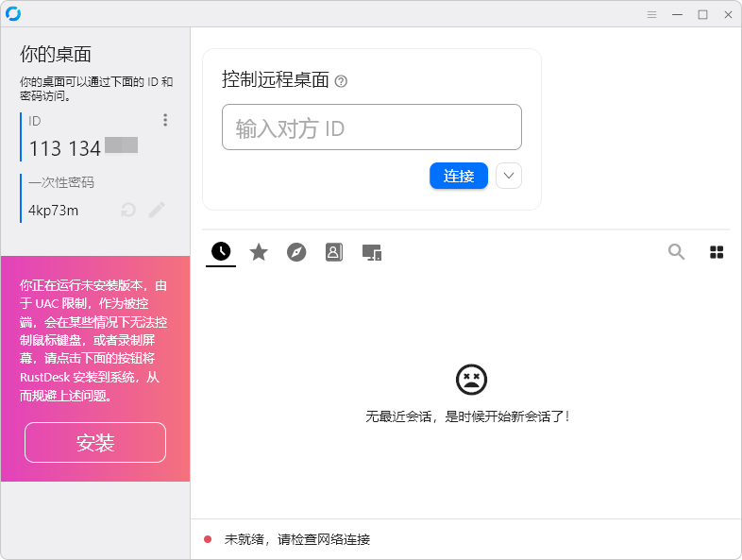
Task: Open the ID options three-dot menu
Action: click(165, 120)
